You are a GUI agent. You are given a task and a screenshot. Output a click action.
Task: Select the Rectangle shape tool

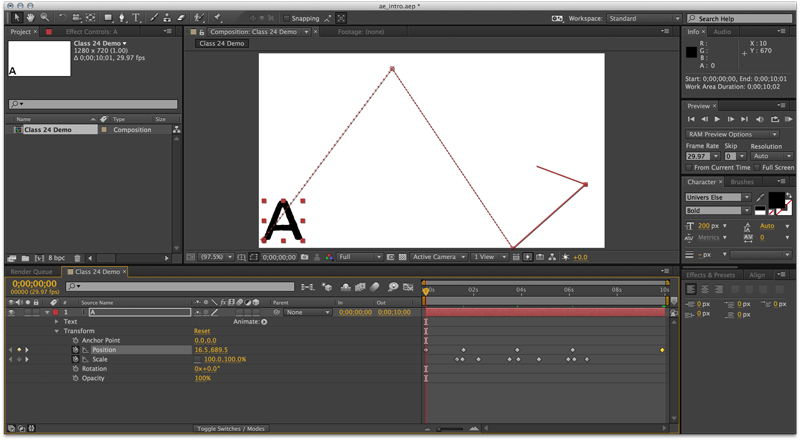[x=108, y=18]
